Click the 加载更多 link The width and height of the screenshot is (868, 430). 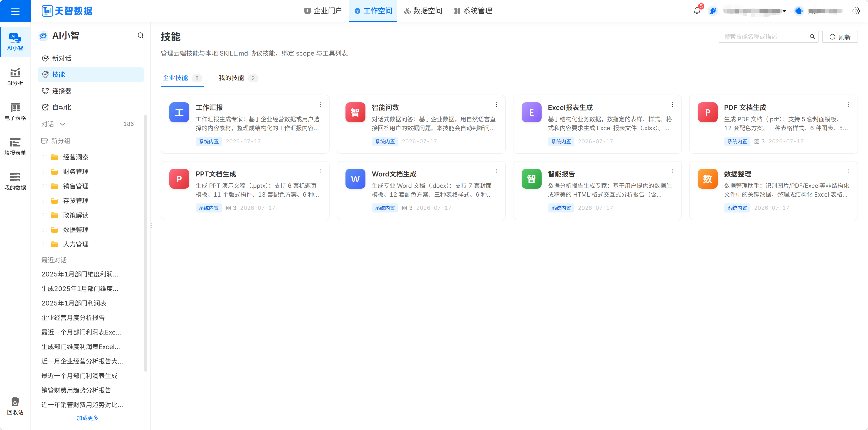pos(88,418)
